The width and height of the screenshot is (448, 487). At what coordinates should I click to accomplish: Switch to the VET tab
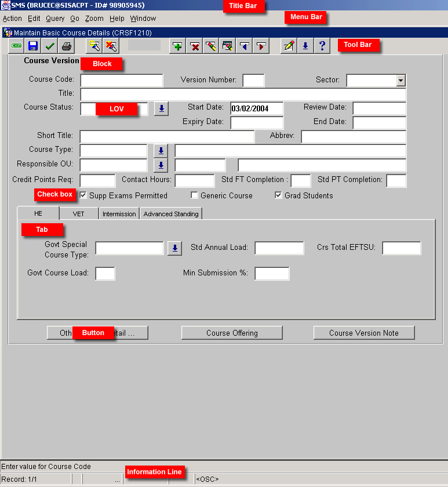click(78, 214)
